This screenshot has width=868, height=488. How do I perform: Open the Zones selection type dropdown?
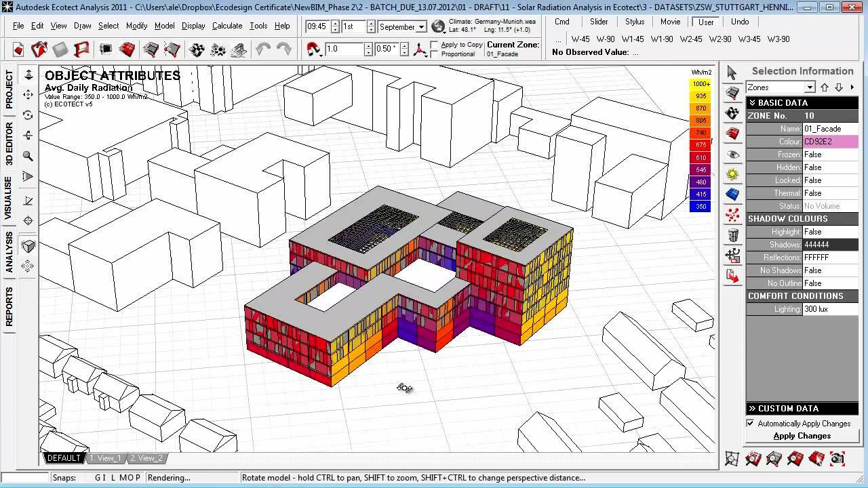(x=809, y=87)
